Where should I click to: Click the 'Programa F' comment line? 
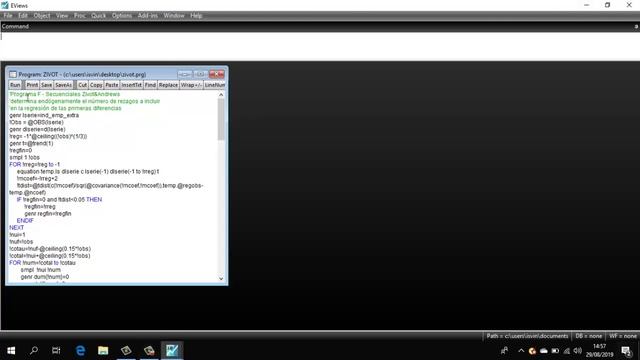64,94
